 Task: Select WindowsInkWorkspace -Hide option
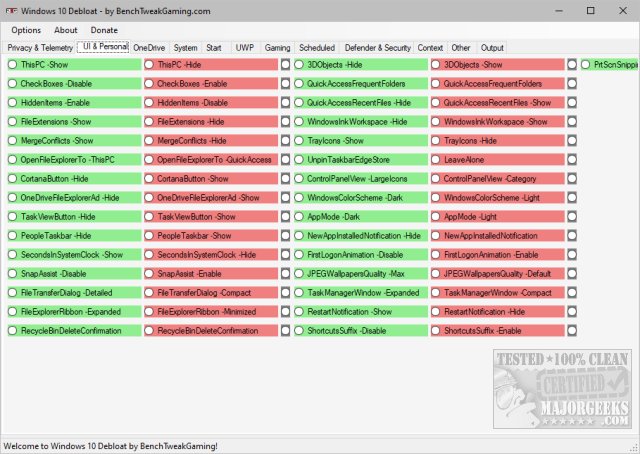click(361, 122)
